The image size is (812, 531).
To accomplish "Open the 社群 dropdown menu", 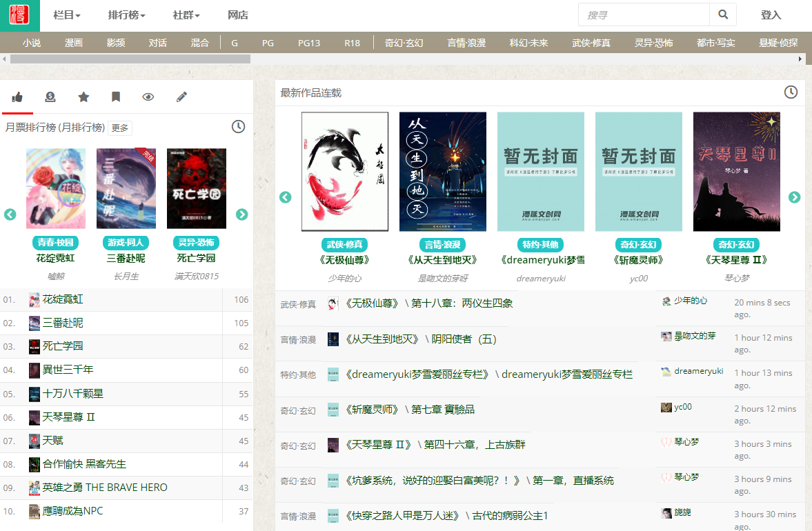I will [186, 15].
